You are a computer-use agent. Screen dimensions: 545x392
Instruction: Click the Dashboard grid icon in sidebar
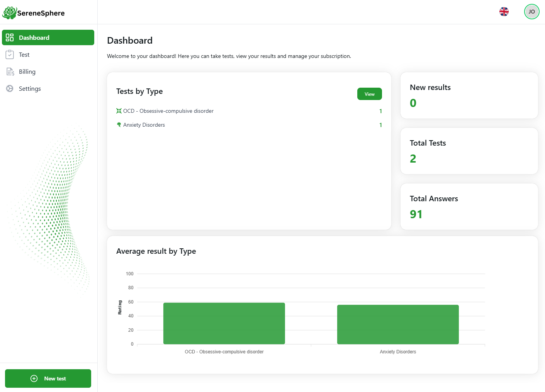10,37
